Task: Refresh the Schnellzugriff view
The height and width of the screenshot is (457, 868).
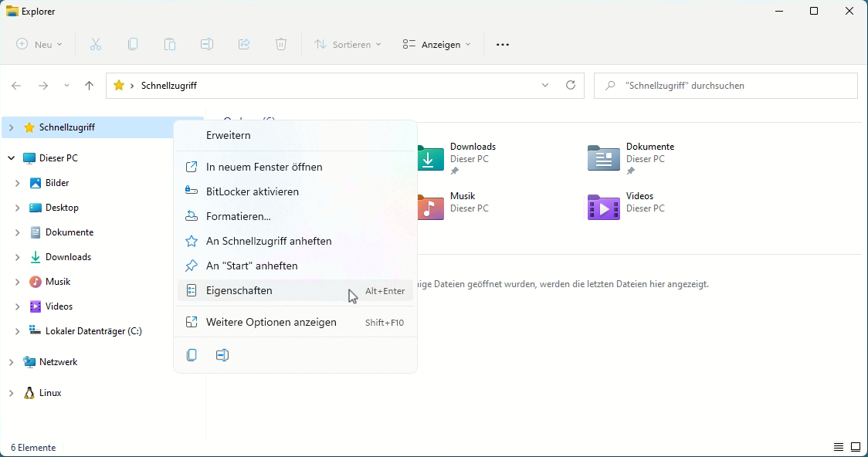Action: 571,85
